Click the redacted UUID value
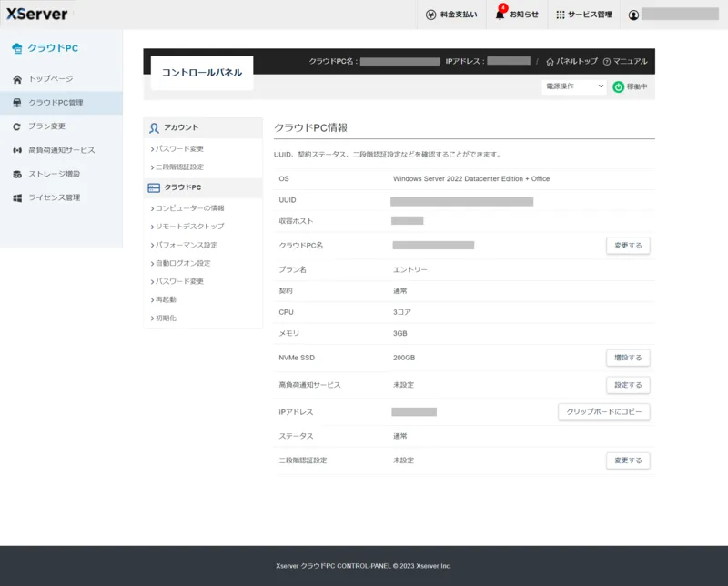Screen dimensions: 728x586 point(461,201)
